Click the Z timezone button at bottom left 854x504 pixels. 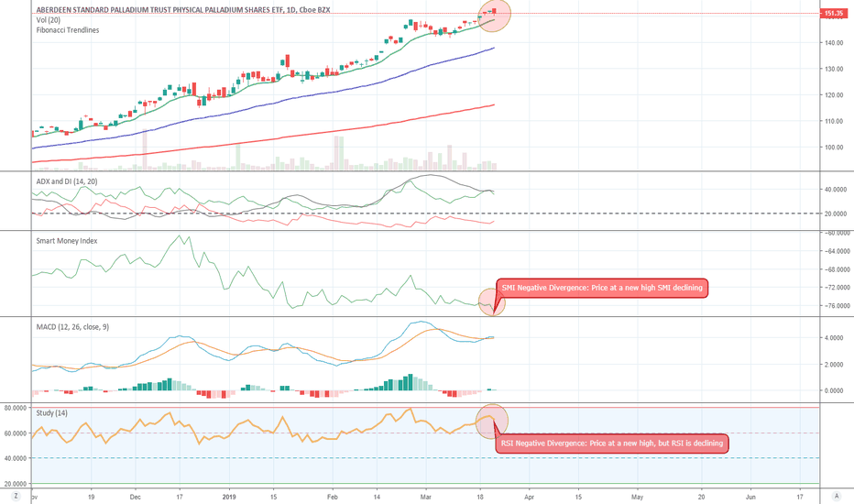[16, 496]
